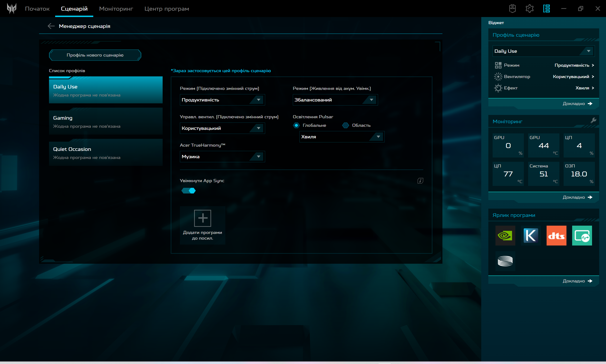The height and width of the screenshot is (364, 606).
Task: Expand the Музика TrueHarmony dropdown
Action: pyautogui.click(x=222, y=157)
